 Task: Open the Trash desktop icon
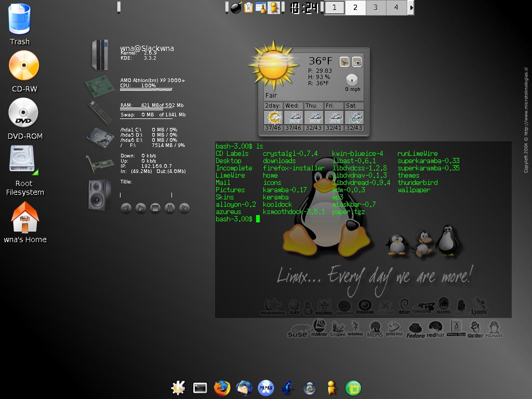coord(19,19)
